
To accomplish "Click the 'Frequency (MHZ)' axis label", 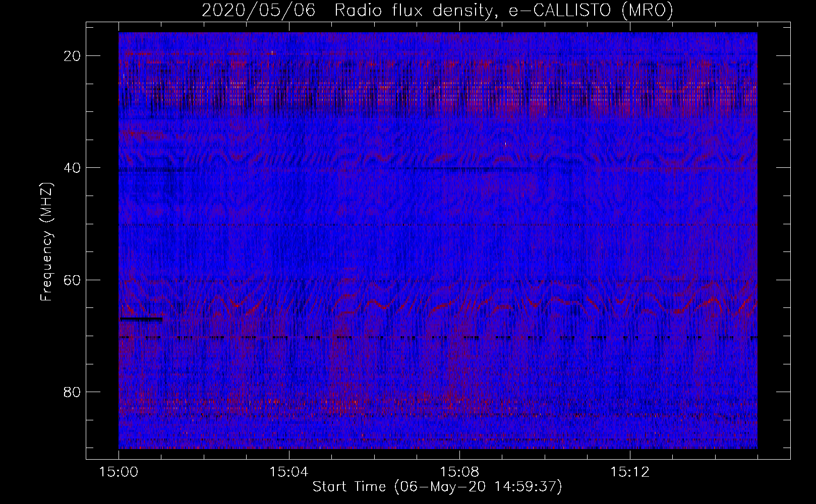I will point(46,242).
